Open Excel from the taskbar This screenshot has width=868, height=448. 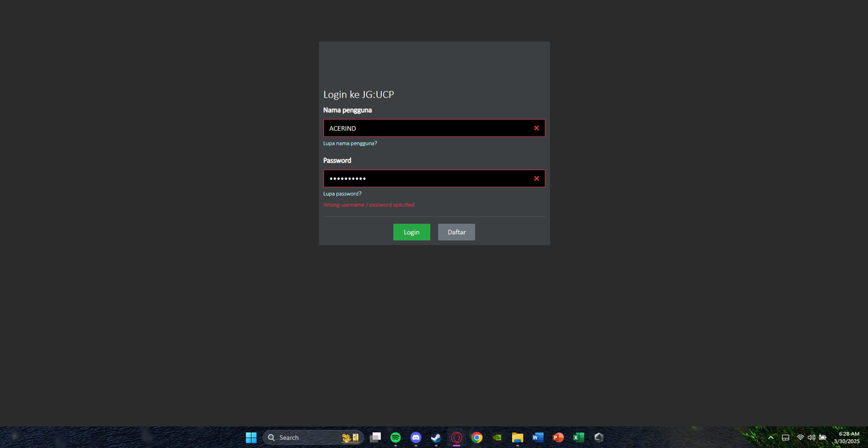click(578, 438)
